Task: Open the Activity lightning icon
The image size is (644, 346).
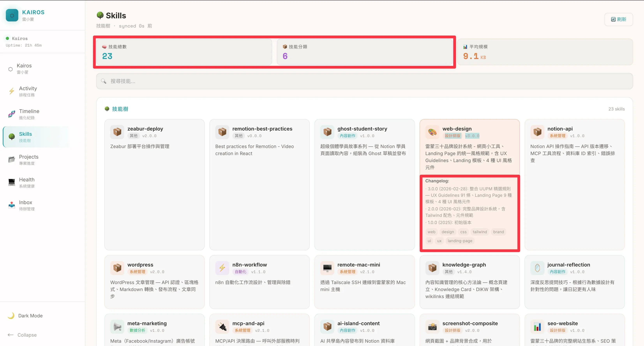Action: coord(11,91)
